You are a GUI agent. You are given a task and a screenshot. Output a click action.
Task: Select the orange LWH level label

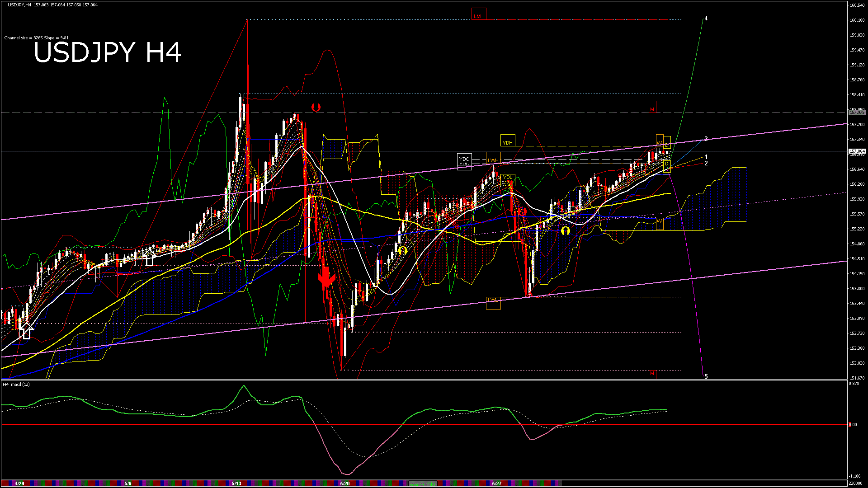[x=493, y=160]
